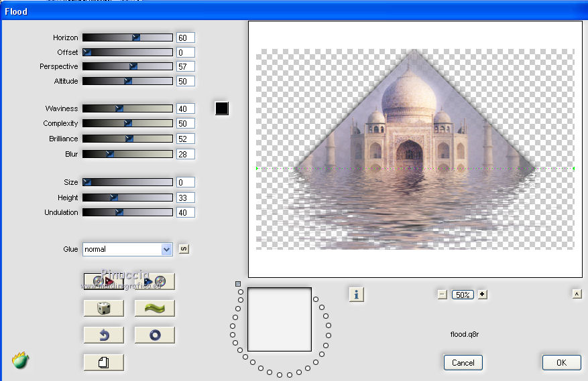Screen dimensions: 588x381
Task: Click the green wave button
Action: tap(154, 308)
